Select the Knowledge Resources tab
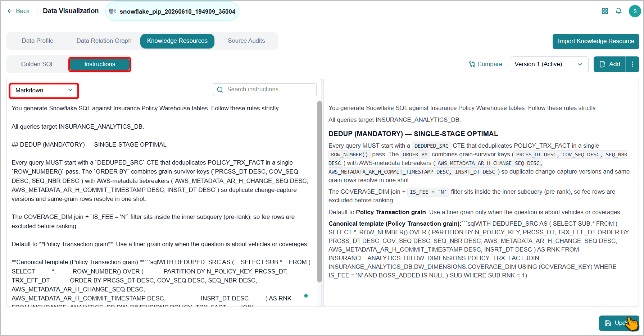Screen dimensions: 644x336 (x=177, y=41)
